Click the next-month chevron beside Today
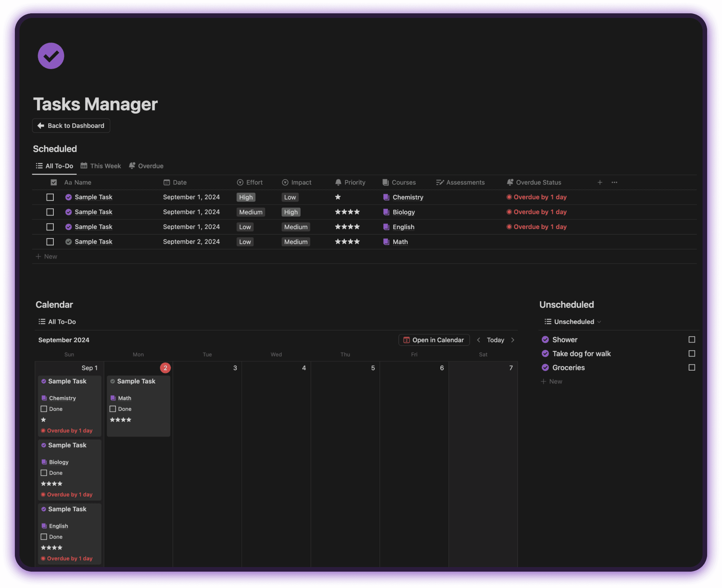This screenshot has height=588, width=722. point(513,340)
